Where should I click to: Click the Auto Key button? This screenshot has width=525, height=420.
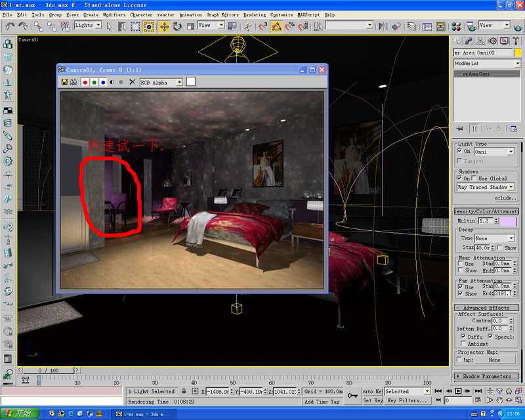click(373, 391)
